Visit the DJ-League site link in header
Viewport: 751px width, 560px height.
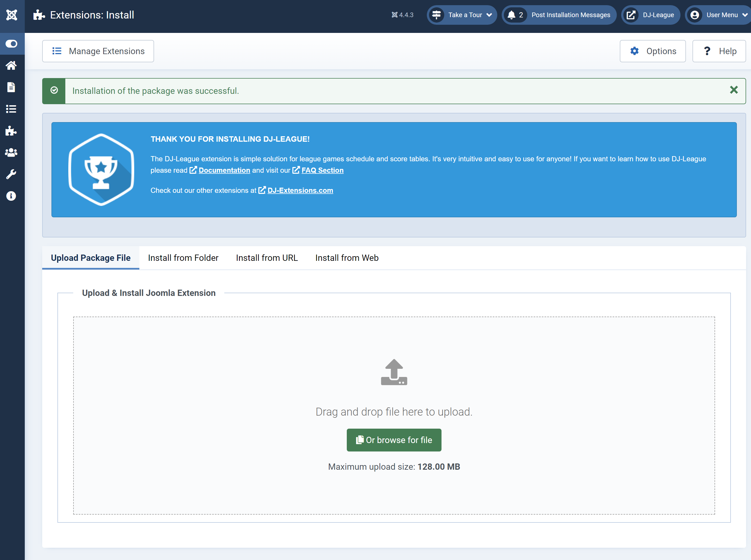coord(651,15)
